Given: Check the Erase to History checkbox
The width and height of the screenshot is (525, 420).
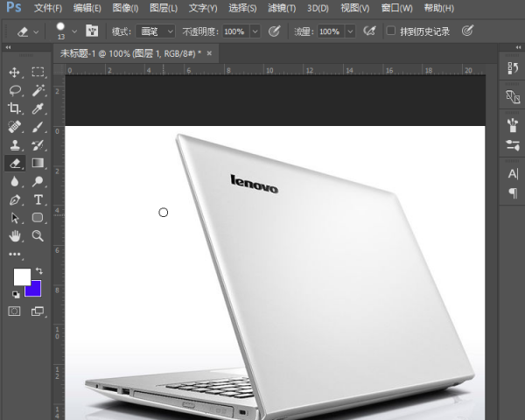Looking at the screenshot, I should (x=391, y=31).
